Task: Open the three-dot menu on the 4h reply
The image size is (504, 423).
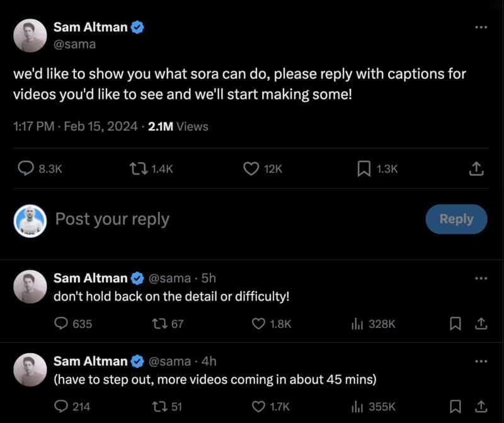Action: pyautogui.click(x=480, y=361)
